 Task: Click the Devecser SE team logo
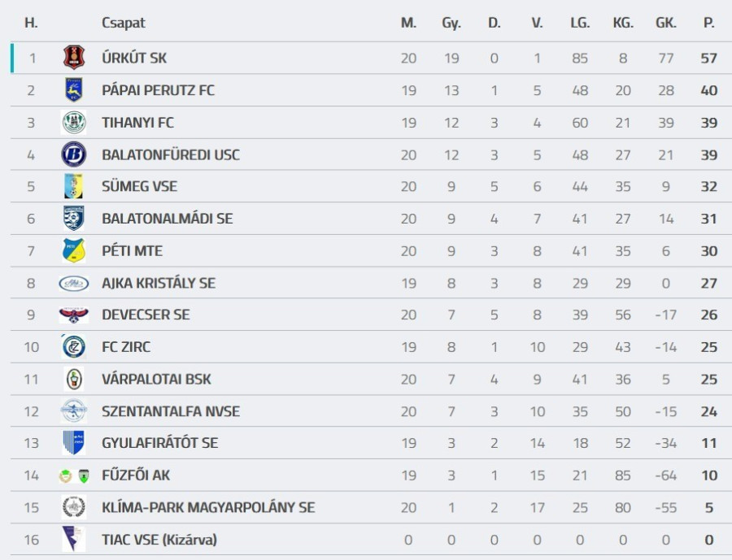click(74, 315)
